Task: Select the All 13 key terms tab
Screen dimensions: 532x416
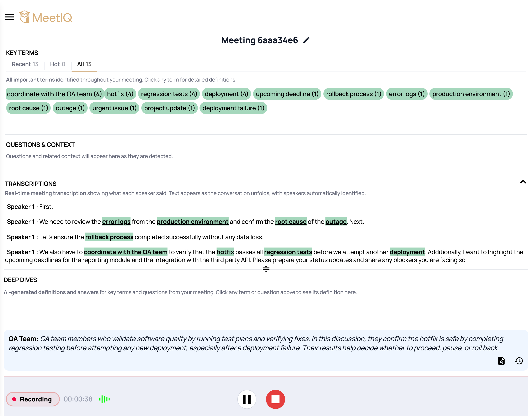Action: point(84,64)
